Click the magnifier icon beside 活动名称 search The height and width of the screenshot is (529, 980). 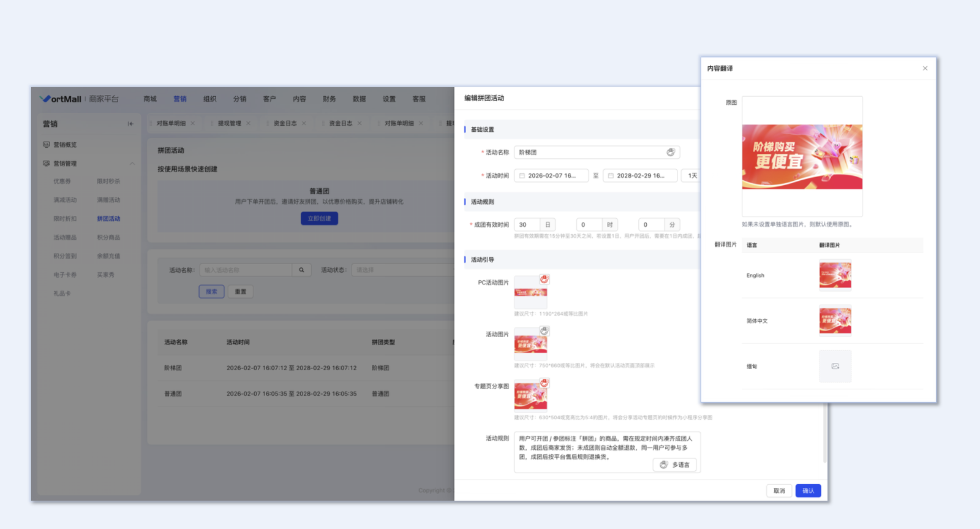pyautogui.click(x=301, y=270)
